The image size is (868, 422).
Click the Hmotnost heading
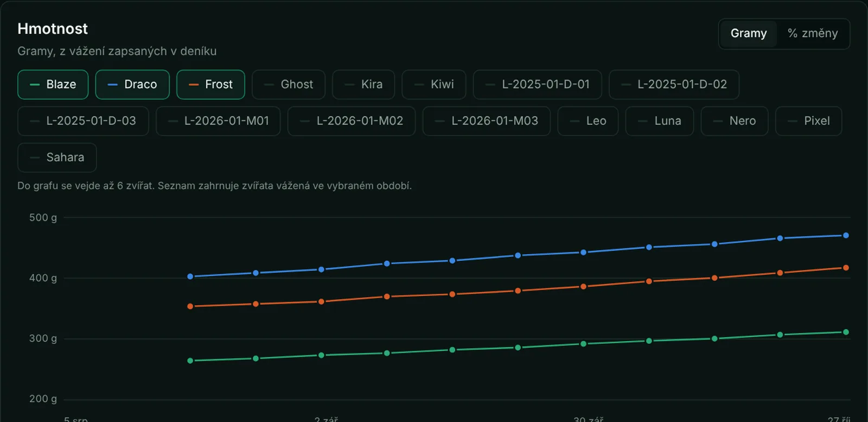coord(53,29)
